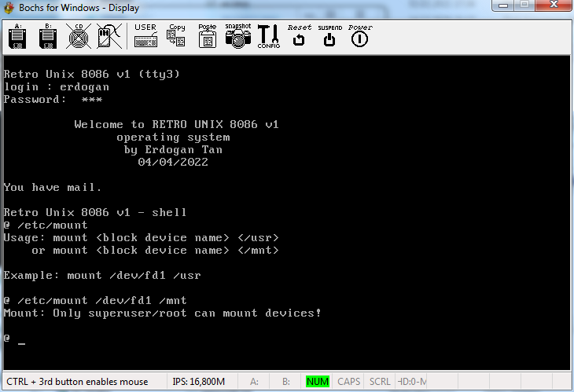The image size is (574, 392).
Task: Take a snapshot with camera icon
Action: (238, 36)
